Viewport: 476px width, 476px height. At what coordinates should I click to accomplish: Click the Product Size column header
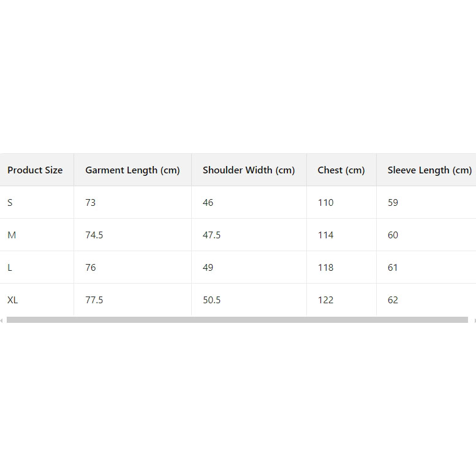pyautogui.click(x=35, y=170)
